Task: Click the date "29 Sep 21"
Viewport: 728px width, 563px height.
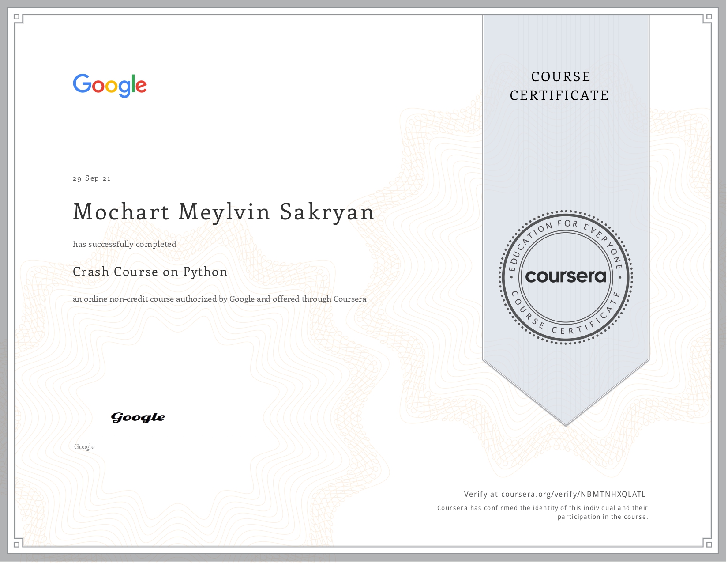Action: (x=92, y=178)
